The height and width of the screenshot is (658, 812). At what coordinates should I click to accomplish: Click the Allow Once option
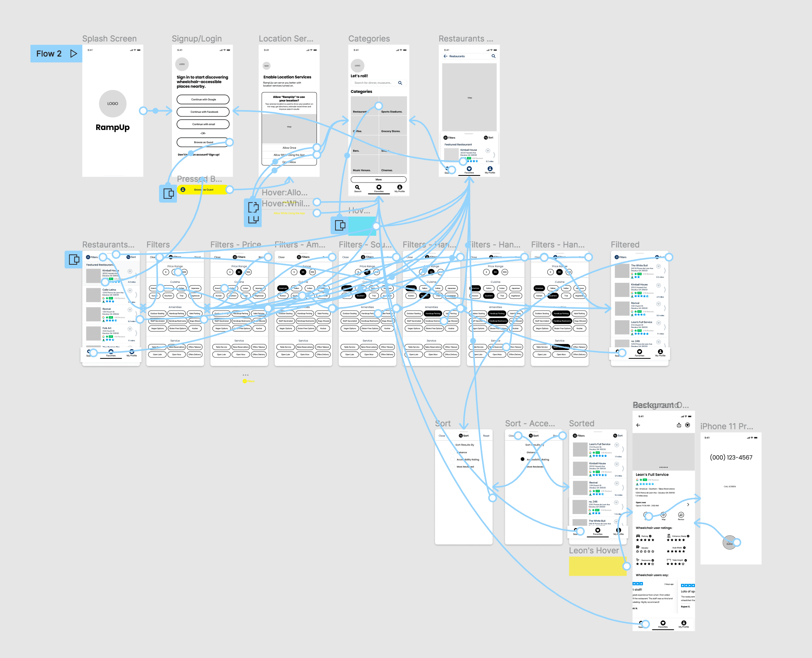[x=289, y=148]
